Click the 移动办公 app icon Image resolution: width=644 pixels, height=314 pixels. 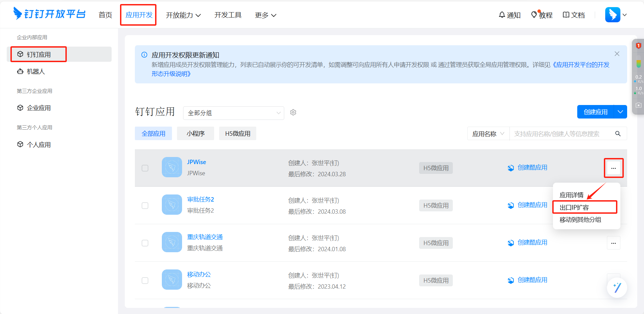(172, 280)
